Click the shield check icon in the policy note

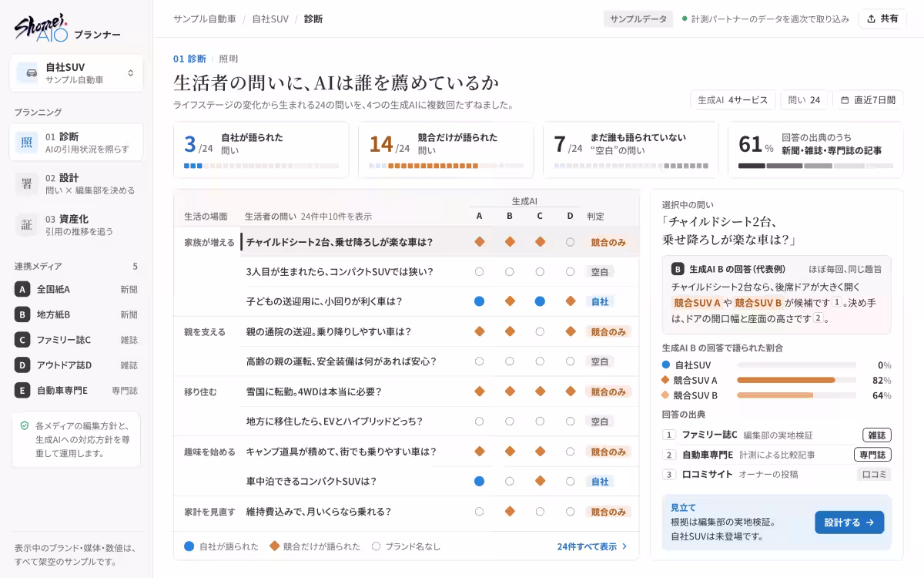25,425
